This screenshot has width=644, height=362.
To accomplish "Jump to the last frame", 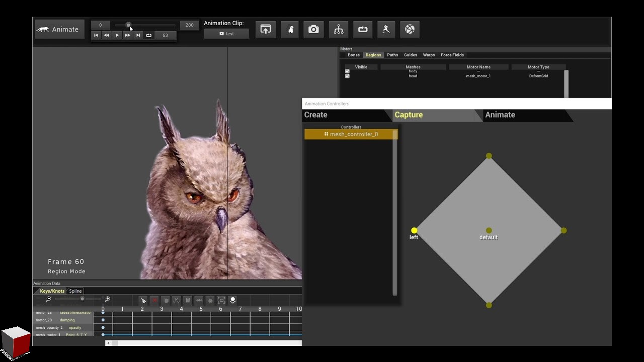I will point(138,35).
